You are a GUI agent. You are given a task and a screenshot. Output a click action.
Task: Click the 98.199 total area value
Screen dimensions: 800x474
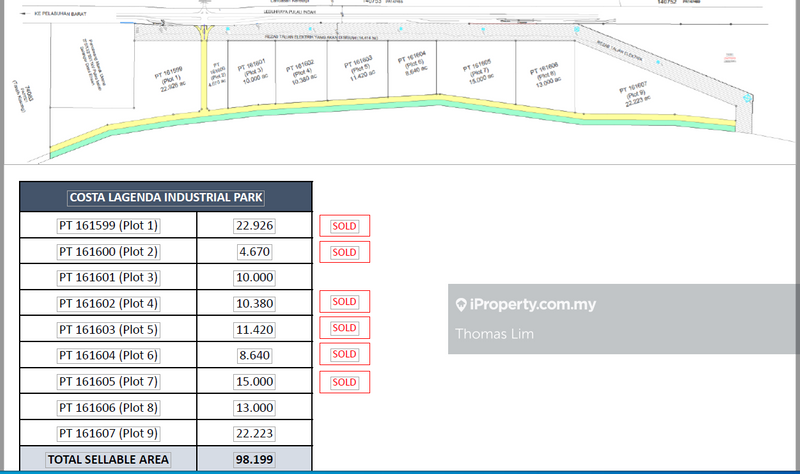pos(253,460)
